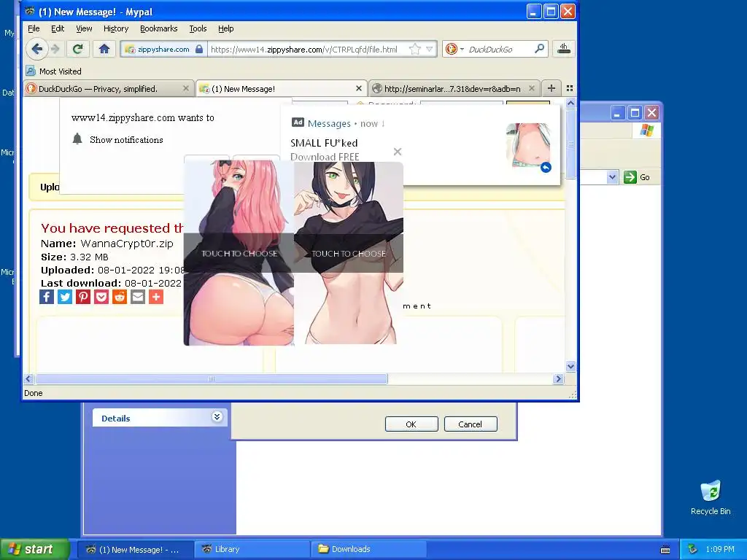The width and height of the screenshot is (747, 560).
Task: Click the taskbar New Message Mypal item
Action: click(136, 549)
